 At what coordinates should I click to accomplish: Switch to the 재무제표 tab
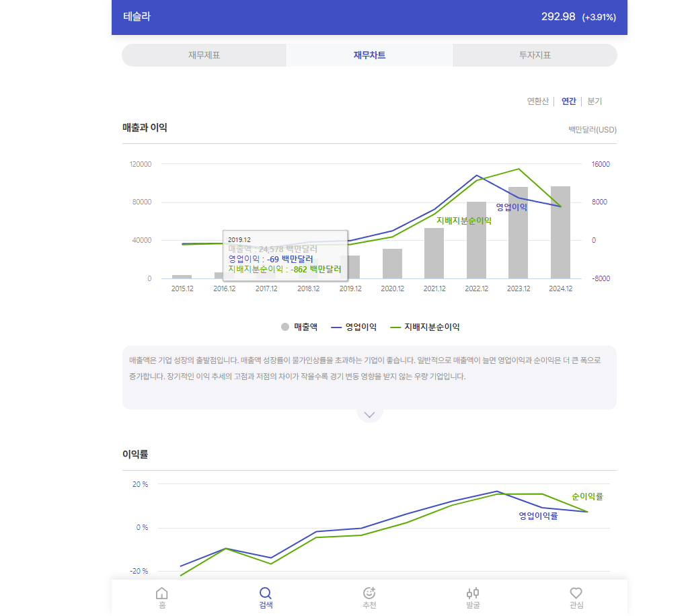tap(204, 55)
